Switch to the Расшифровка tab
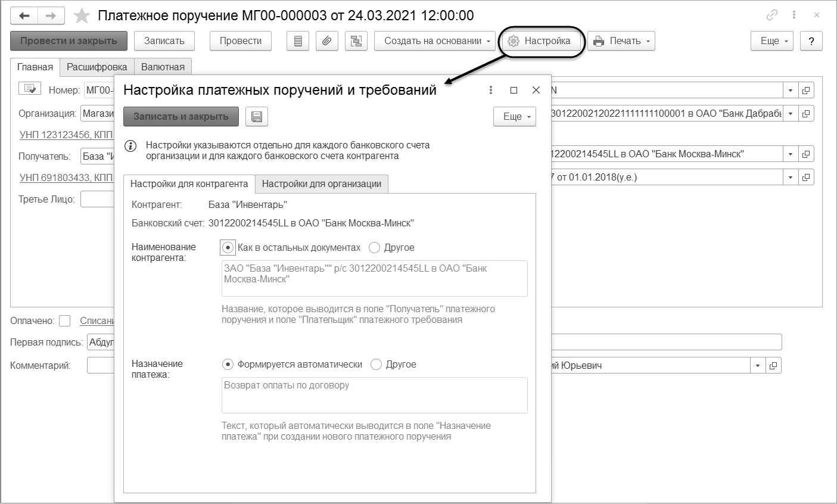The height and width of the screenshot is (504, 837). coord(97,67)
